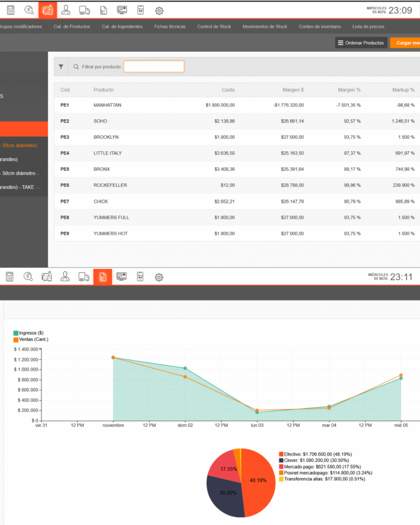
Task: Open the Ordenar Productos menu
Action: (361, 43)
